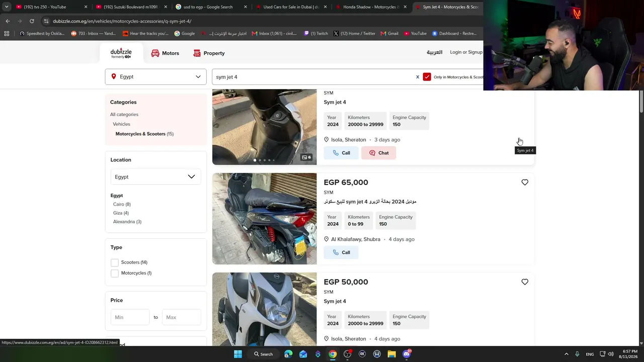The image size is (644, 362).
Task: Clear the 'sym jet 4' search text
Action: 417,77
